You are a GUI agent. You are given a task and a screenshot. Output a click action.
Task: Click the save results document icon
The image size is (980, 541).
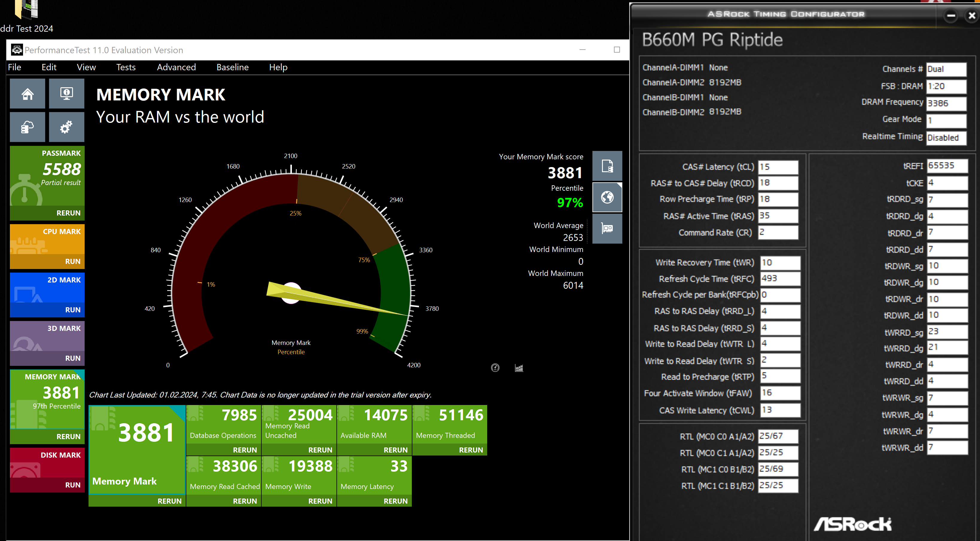tap(607, 166)
